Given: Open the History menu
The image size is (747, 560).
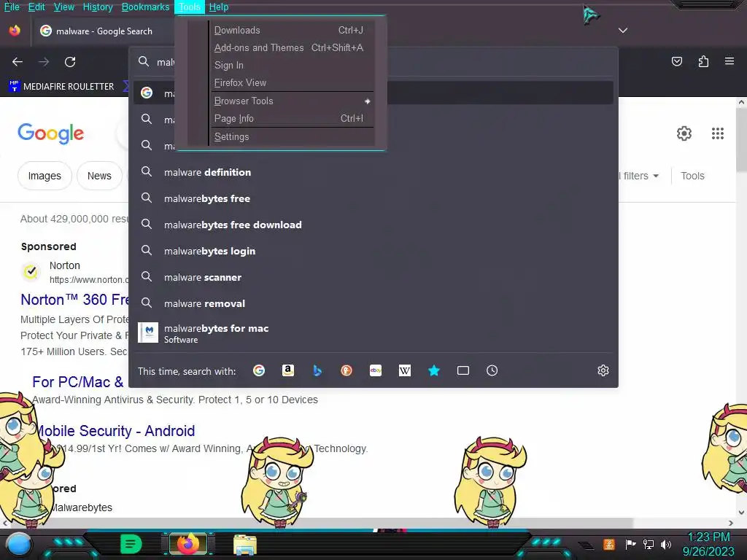Looking at the screenshot, I should click(x=98, y=7).
